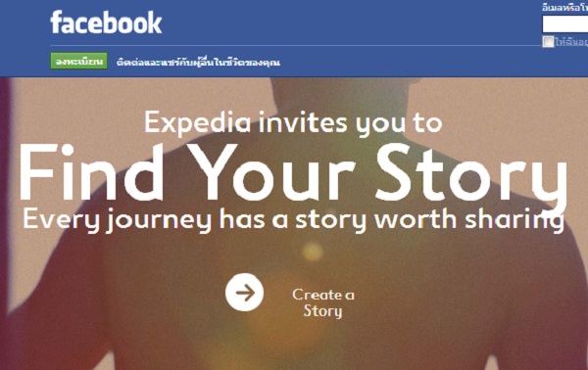Click the Thai tagline beside sign-up button
Image resolution: width=588 pixels, height=370 pixels.
(x=198, y=62)
